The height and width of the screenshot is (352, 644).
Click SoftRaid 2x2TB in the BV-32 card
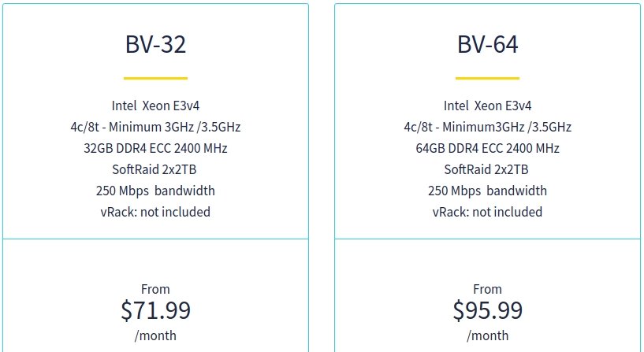[154, 169]
